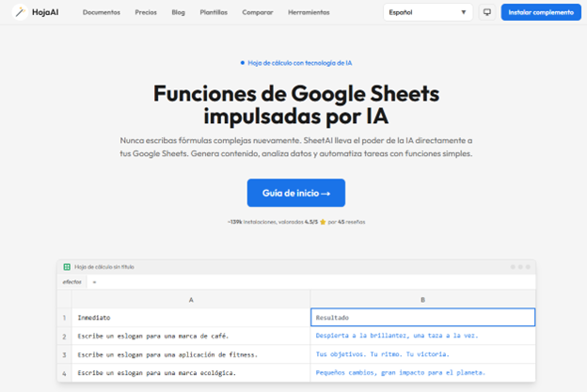The height and width of the screenshot is (392, 587).
Task: Click cell 'Escribe un eslogan para una marca de café.'
Action: click(191, 336)
